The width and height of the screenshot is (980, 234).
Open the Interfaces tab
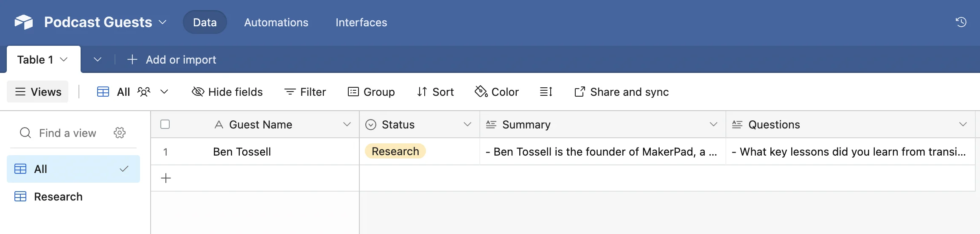tap(361, 22)
